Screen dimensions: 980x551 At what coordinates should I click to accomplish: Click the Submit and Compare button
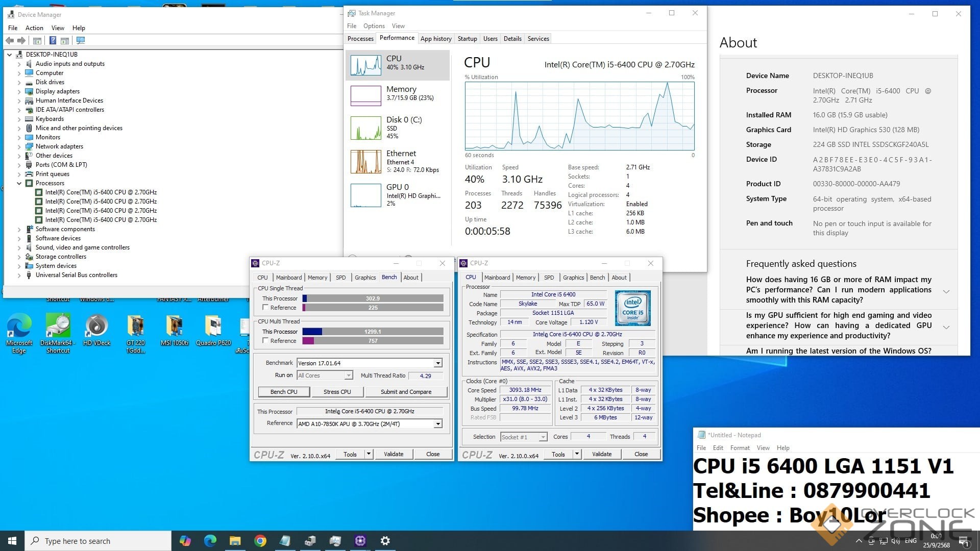[x=406, y=392]
